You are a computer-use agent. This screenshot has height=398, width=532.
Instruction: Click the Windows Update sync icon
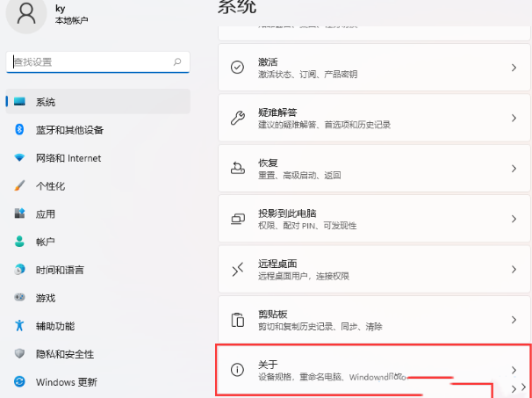(x=18, y=382)
